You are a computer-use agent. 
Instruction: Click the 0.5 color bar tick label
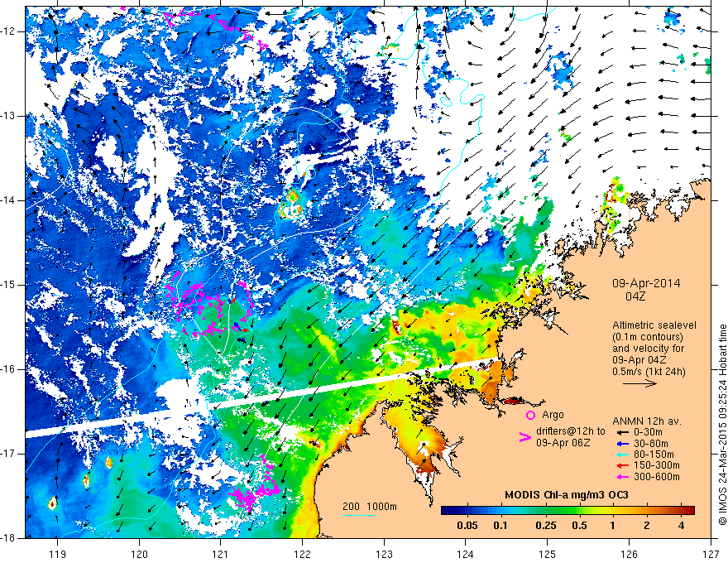(x=579, y=526)
